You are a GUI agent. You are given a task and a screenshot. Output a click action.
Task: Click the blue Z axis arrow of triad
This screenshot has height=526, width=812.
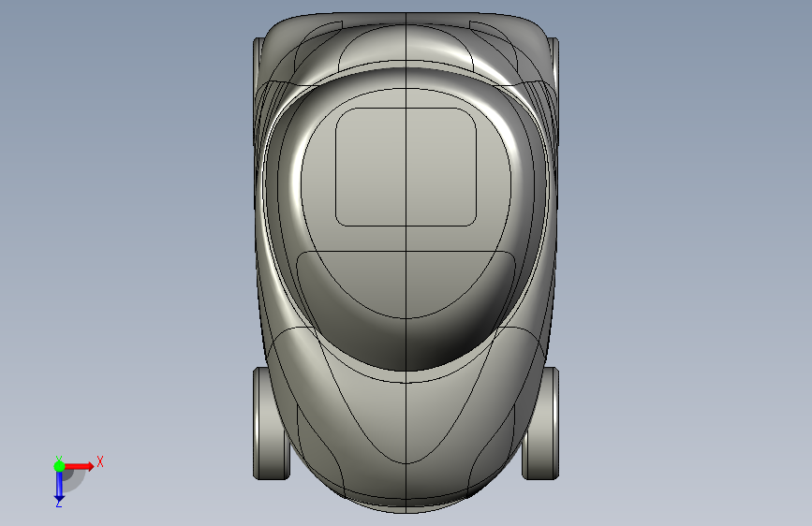(x=59, y=486)
